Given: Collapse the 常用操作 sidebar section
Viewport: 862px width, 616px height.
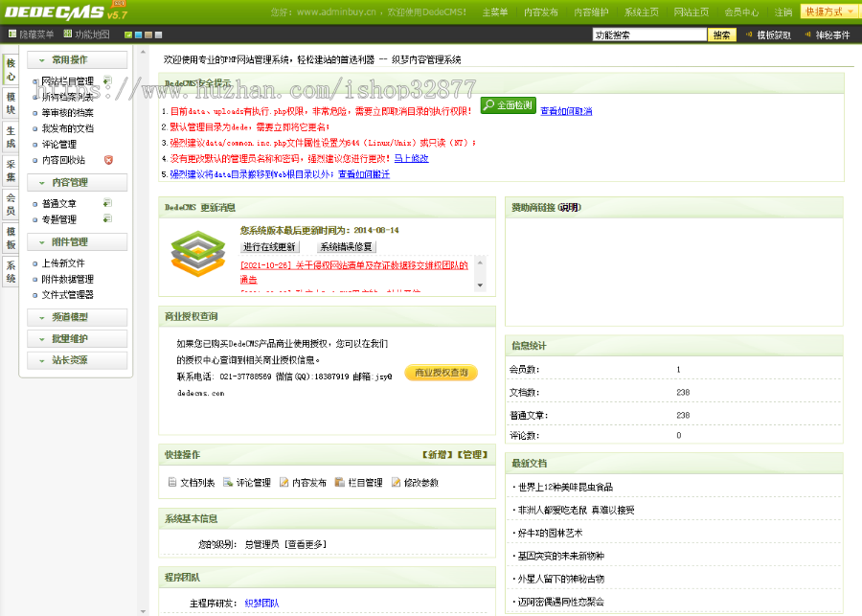Looking at the screenshot, I should [x=77, y=60].
